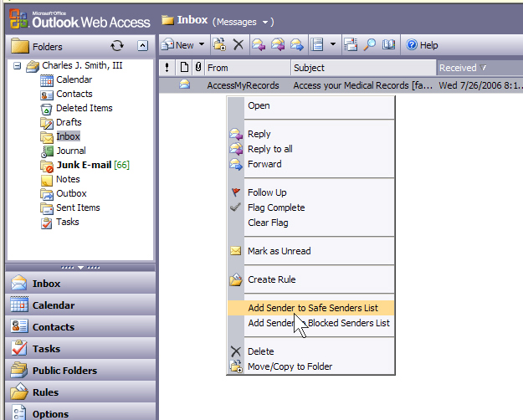Click the Calendar navigation bar button

80,305
